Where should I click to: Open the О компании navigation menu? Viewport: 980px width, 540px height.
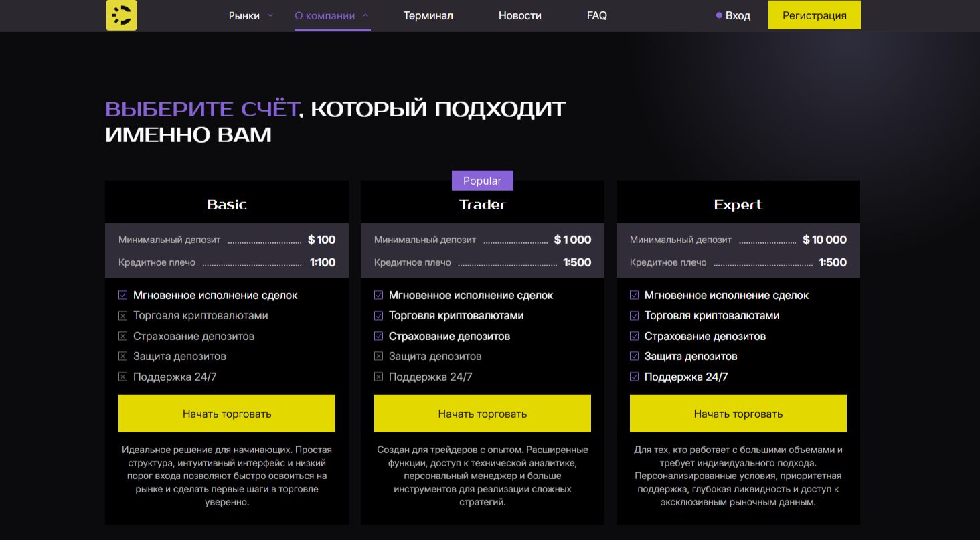pos(325,15)
